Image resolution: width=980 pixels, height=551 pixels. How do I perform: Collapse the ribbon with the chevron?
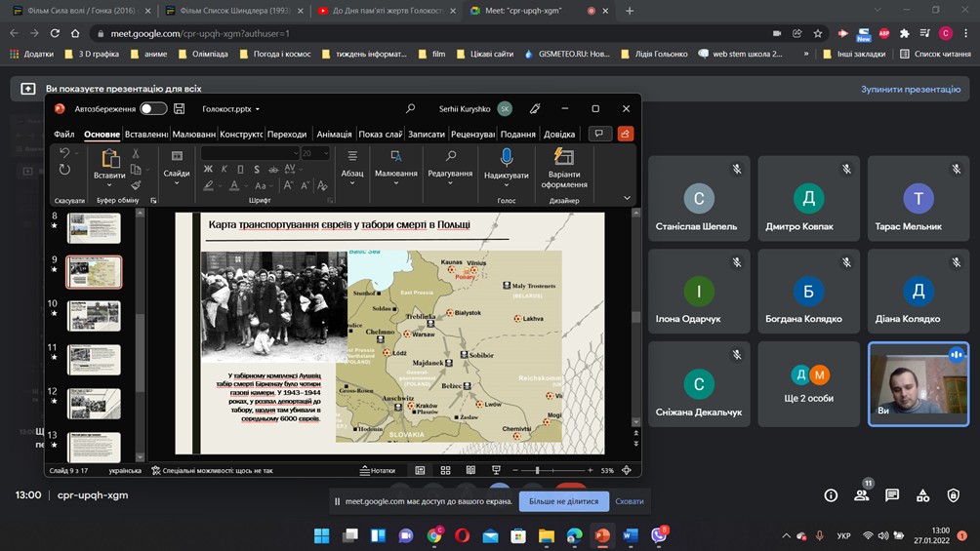pos(627,198)
